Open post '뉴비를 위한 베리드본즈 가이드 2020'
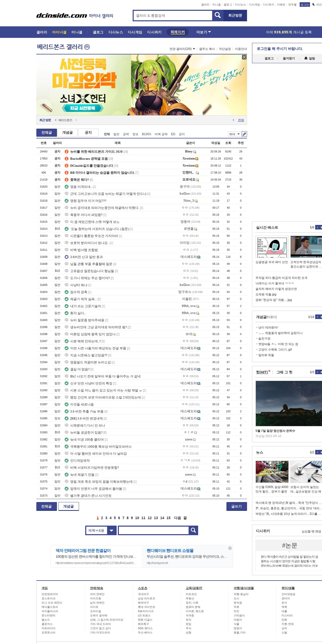 [96, 151]
